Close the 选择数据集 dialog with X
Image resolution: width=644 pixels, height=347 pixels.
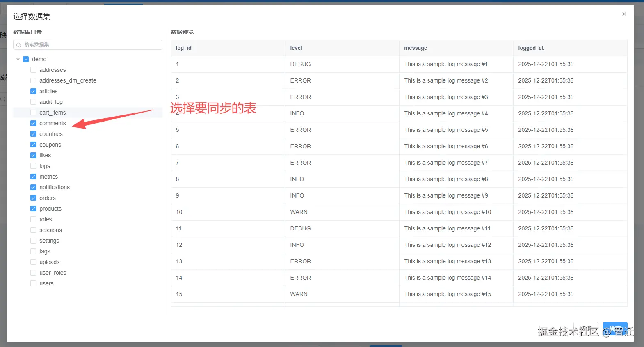coord(624,14)
